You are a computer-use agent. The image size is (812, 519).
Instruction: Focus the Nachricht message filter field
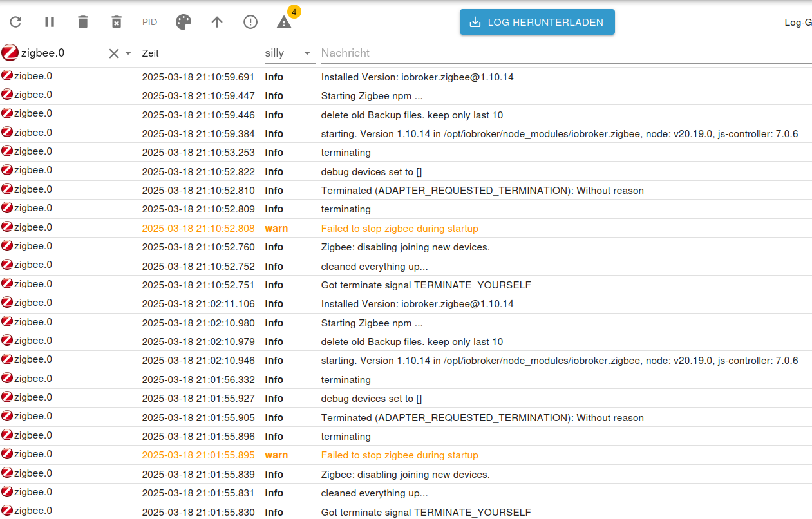coord(566,53)
